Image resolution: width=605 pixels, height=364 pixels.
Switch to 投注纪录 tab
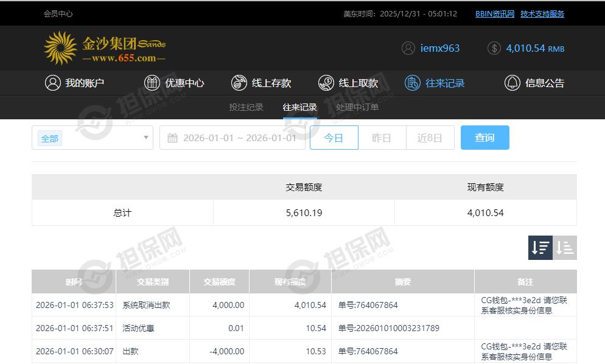(246, 107)
